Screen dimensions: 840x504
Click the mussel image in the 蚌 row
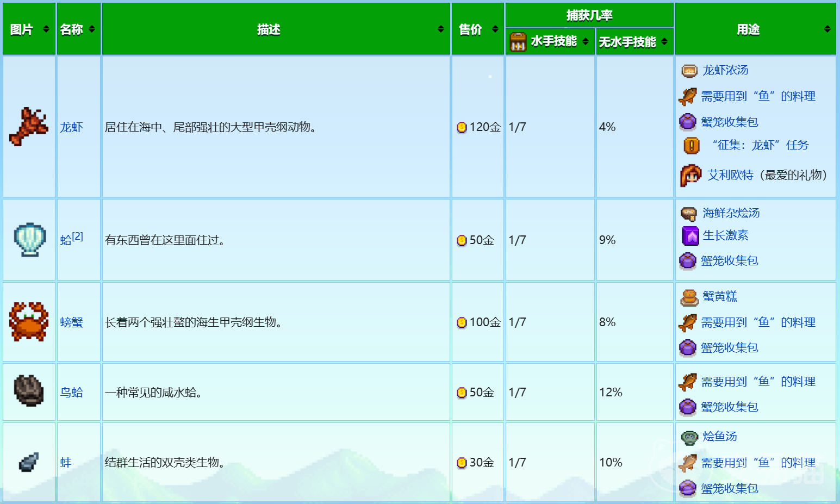[29, 462]
